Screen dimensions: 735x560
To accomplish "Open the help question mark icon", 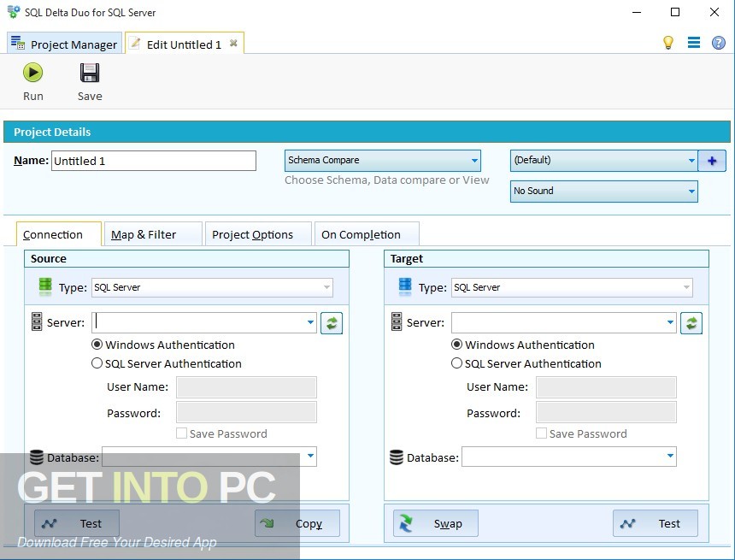I will coord(719,43).
